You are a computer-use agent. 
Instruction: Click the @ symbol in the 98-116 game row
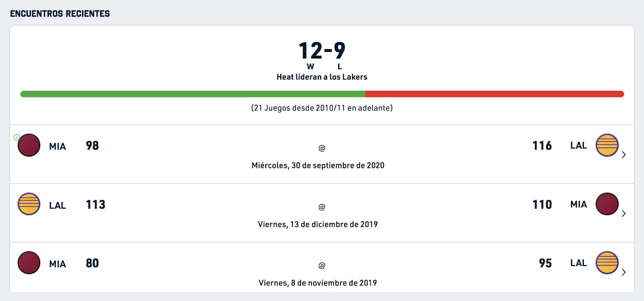(x=322, y=148)
